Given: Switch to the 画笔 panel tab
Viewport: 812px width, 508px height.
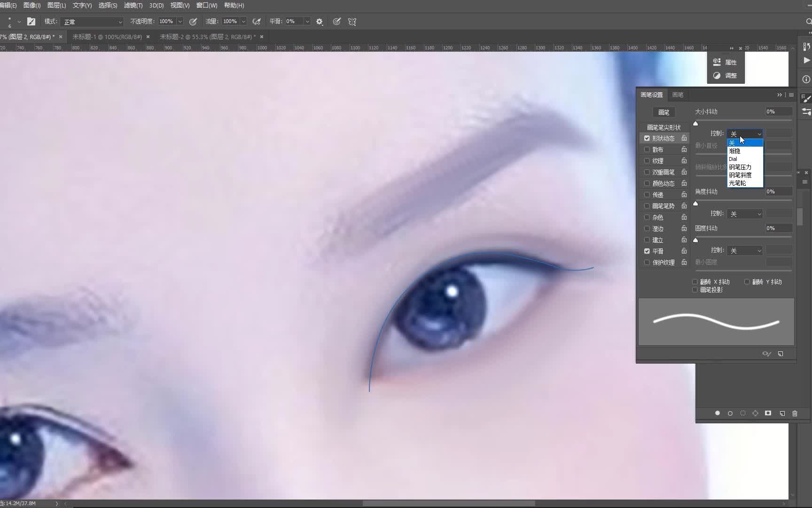Looking at the screenshot, I should pos(677,95).
